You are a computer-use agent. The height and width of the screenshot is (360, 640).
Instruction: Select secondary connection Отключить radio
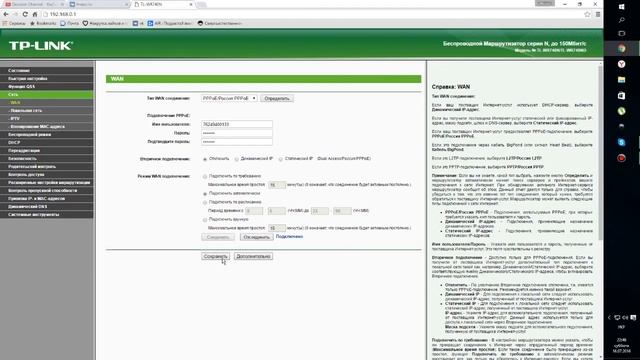pos(205,159)
